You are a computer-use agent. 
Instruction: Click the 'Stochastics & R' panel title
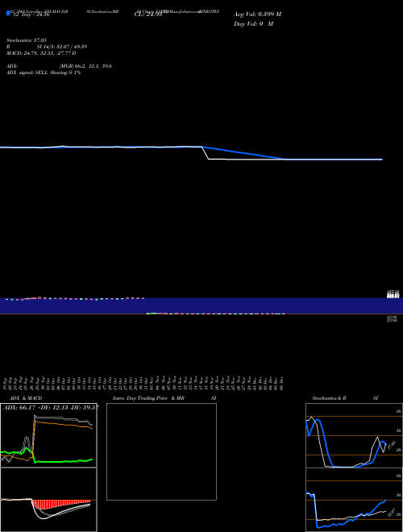pos(329,398)
